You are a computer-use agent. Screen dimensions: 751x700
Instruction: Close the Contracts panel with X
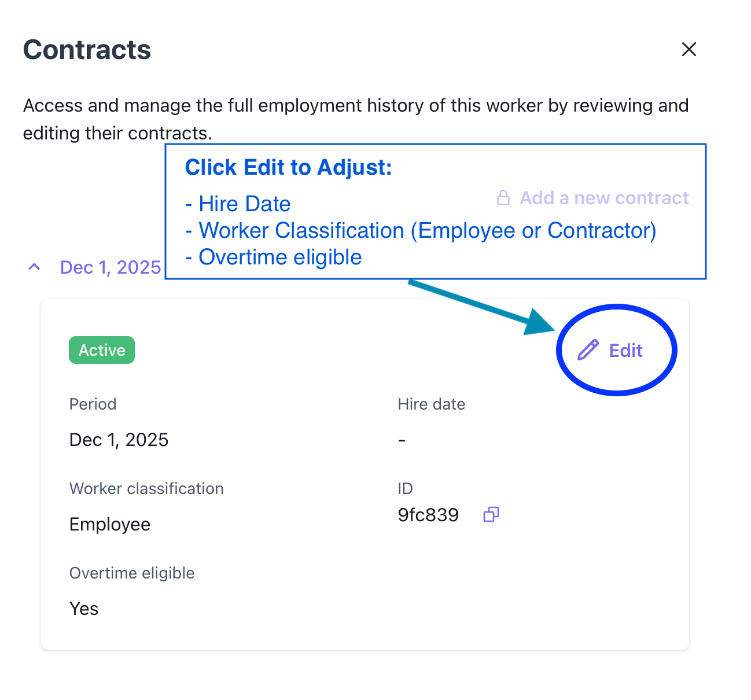tap(689, 50)
